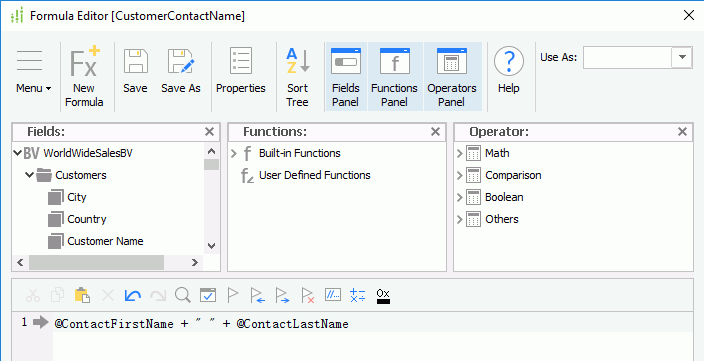Image resolution: width=704 pixels, height=361 pixels.
Task: Click the Use As combo box field
Action: (627, 57)
